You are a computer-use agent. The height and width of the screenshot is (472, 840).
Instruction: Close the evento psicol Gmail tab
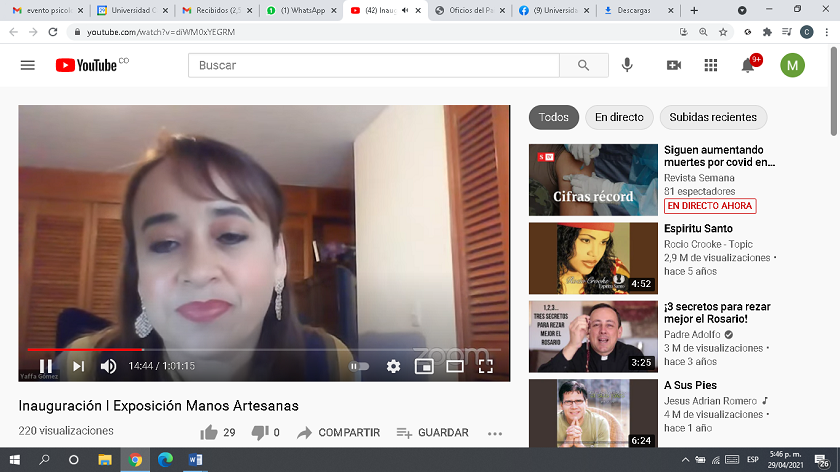(80, 10)
